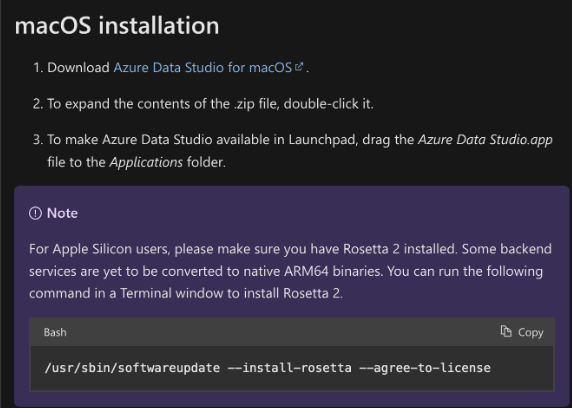572x408 pixels.
Task: Click the Note heading text
Action: point(62,213)
